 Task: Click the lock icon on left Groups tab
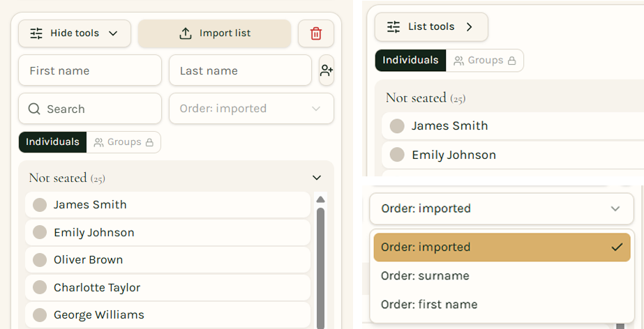click(149, 142)
